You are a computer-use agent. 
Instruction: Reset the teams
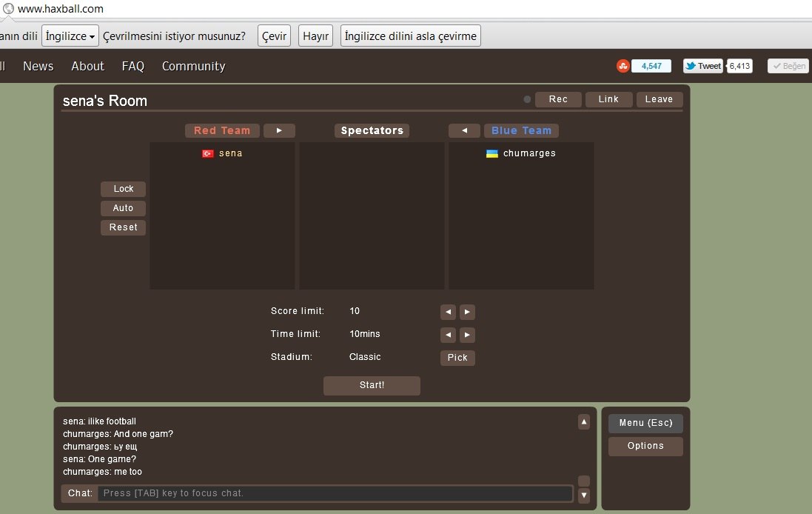tap(124, 227)
